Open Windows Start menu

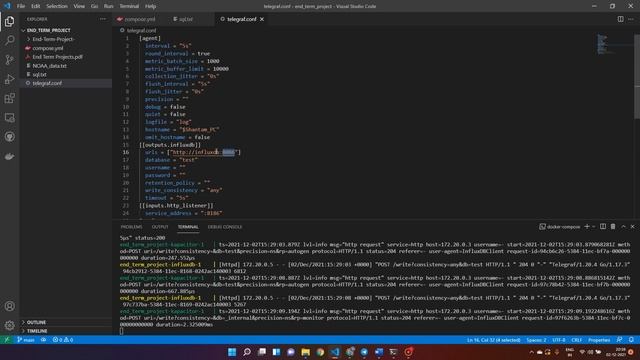(232, 352)
